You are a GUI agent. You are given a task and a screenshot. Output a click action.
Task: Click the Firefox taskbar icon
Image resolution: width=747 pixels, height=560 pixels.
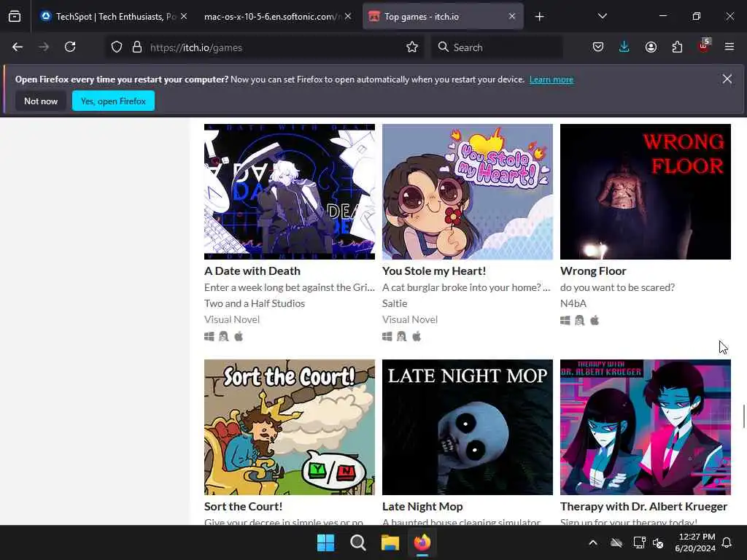click(422, 542)
